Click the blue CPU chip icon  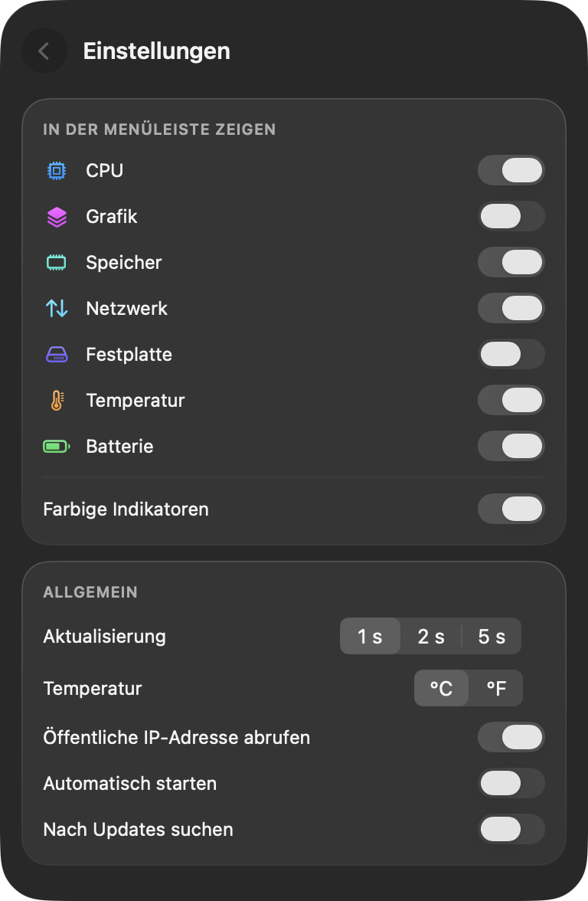coord(57,171)
